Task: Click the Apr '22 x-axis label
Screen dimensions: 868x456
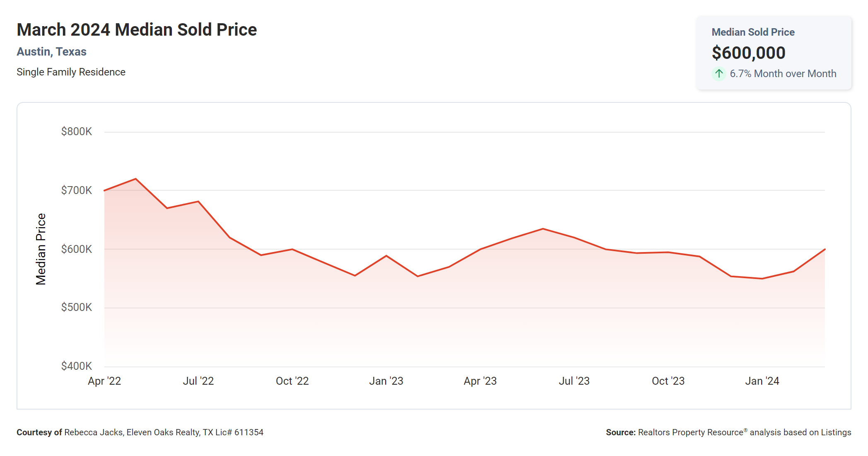Action: pyautogui.click(x=104, y=381)
